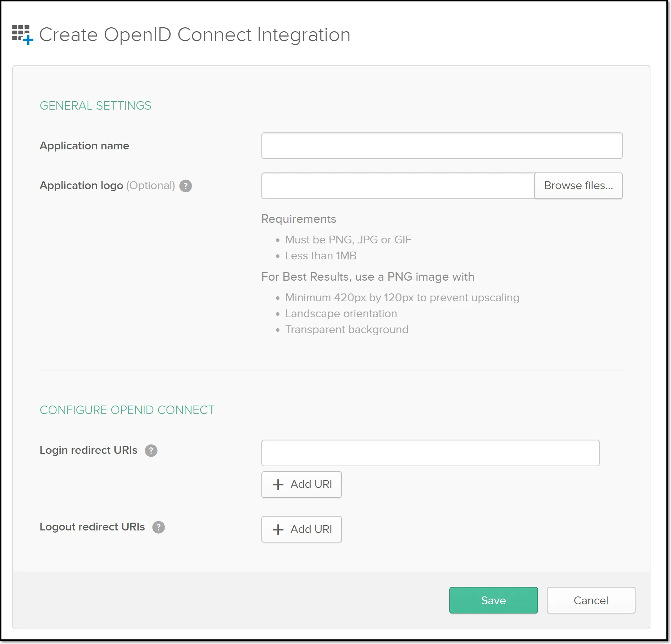This screenshot has width=671, height=644.
Task: Open help icon next to Application logo
Action: click(x=185, y=186)
